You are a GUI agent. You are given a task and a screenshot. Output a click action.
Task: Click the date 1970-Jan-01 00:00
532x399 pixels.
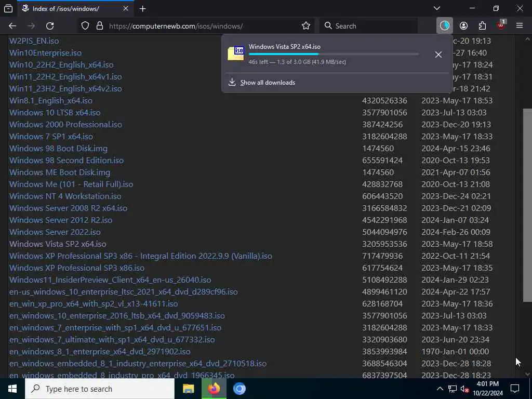[455, 352]
